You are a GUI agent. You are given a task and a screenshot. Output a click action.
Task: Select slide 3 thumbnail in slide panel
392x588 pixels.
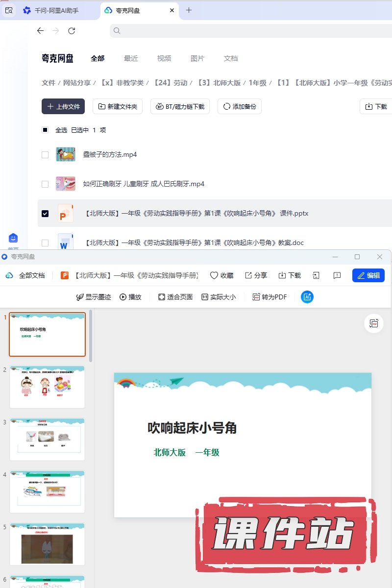48,439
